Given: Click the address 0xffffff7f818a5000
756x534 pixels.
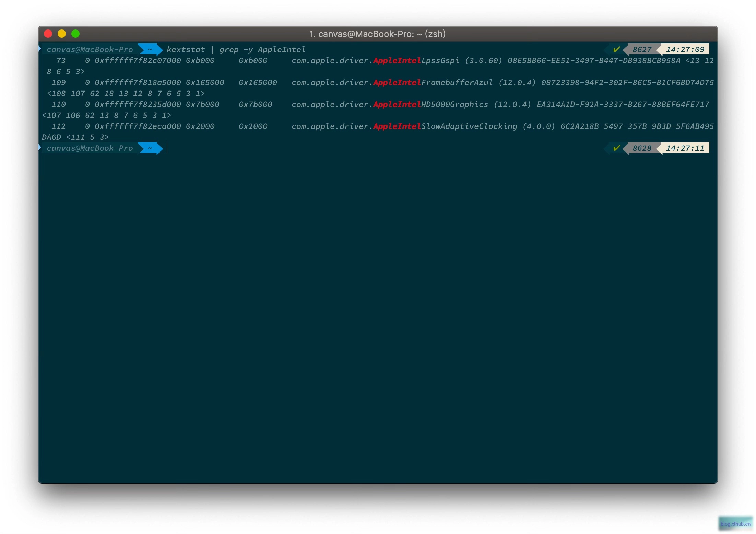Looking at the screenshot, I should point(138,83).
